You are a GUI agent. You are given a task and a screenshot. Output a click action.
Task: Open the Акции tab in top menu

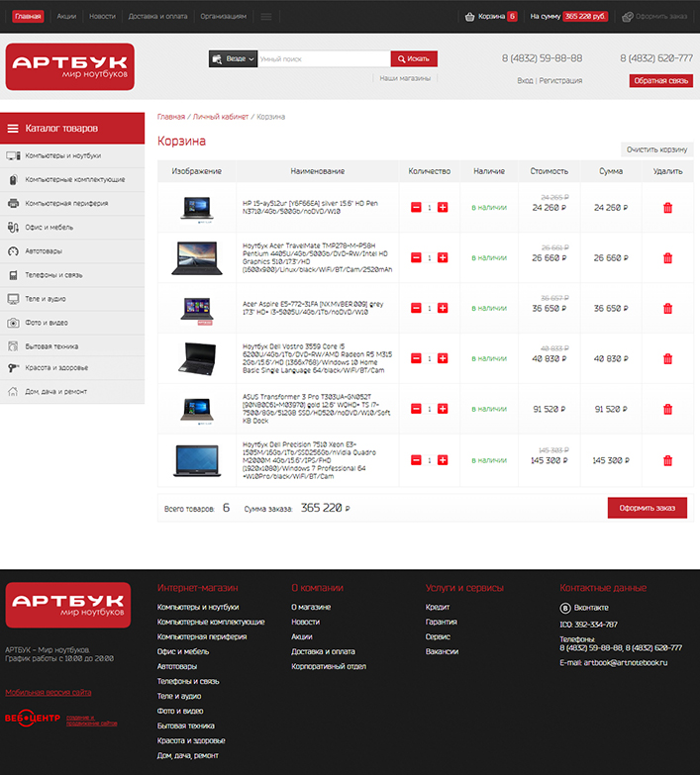tap(66, 17)
